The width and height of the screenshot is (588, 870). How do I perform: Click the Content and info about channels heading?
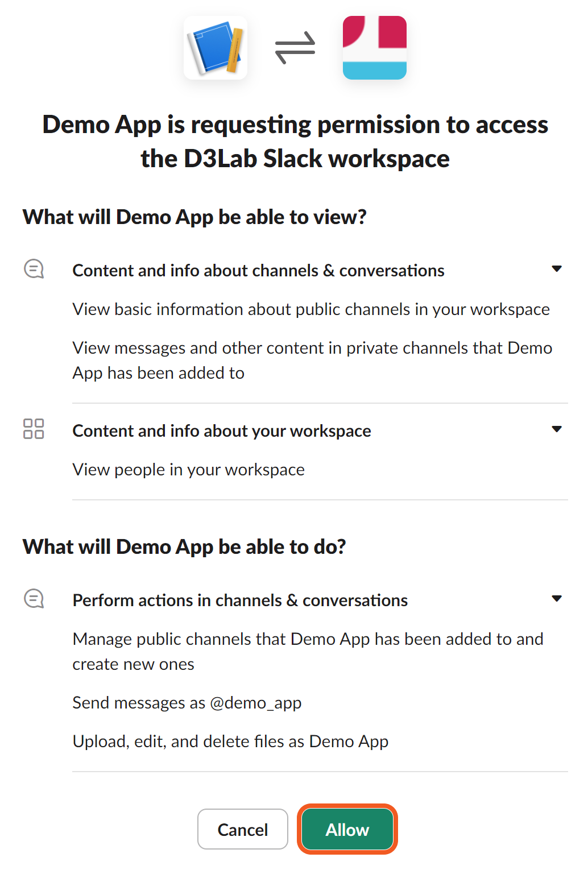[258, 271]
